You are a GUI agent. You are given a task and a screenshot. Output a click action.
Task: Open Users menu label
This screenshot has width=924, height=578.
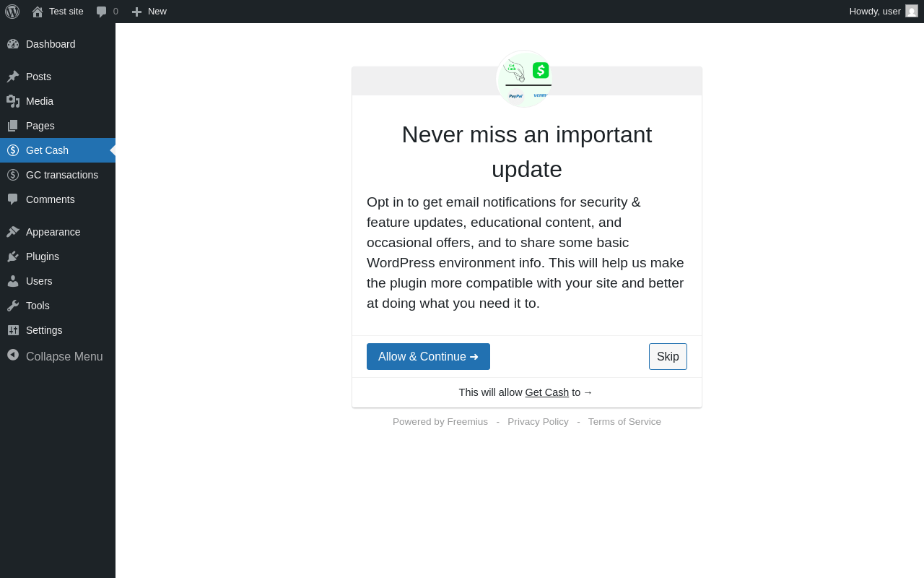tap(39, 281)
